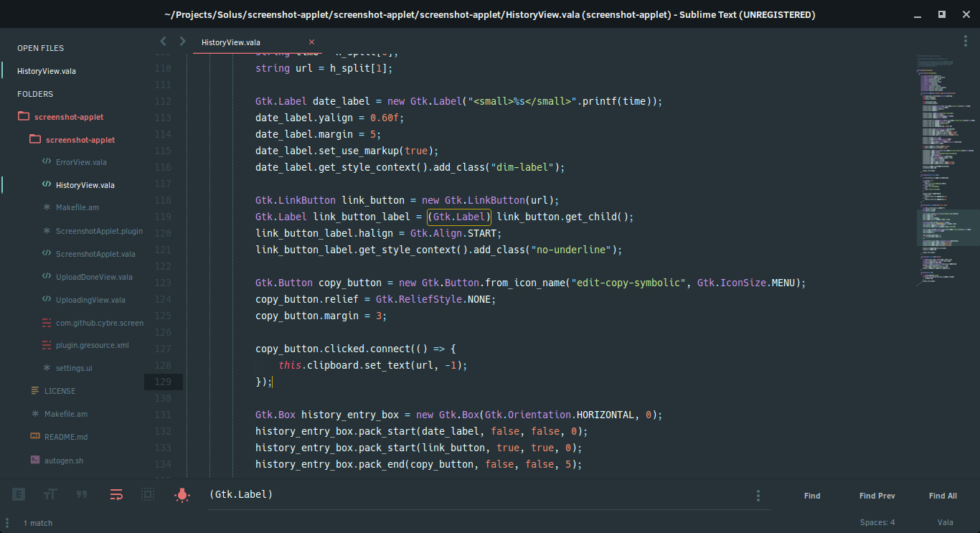
Task: Click line number 129 in gutter
Action: [163, 382]
